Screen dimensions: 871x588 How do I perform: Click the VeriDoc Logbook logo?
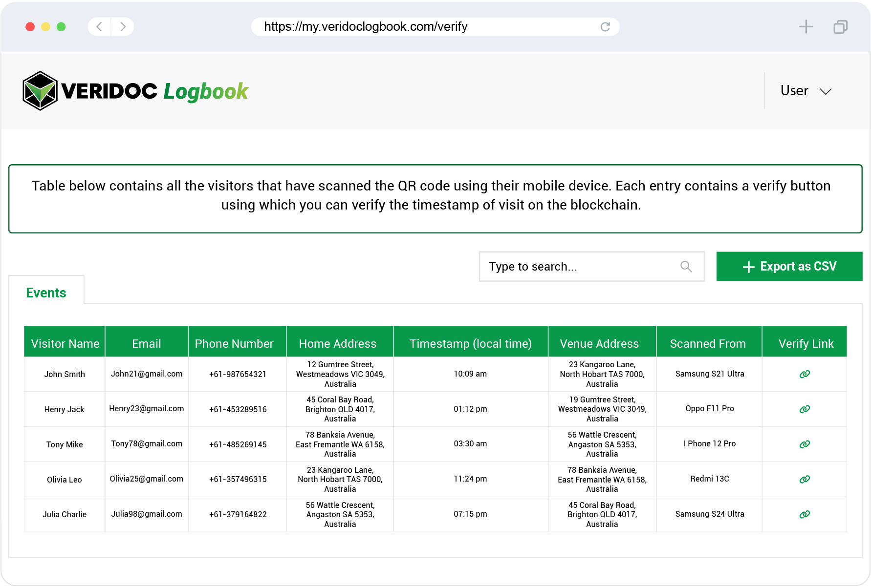pyautogui.click(x=135, y=91)
